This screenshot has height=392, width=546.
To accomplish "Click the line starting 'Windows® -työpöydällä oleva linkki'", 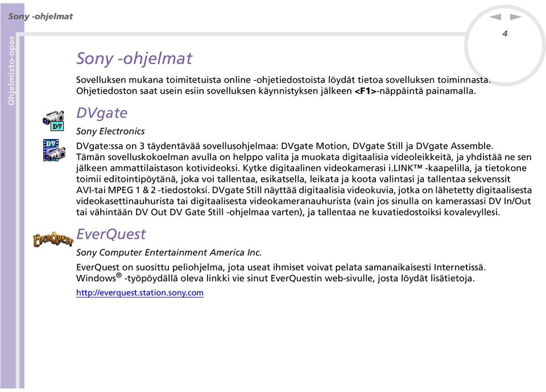I will [x=275, y=278].
